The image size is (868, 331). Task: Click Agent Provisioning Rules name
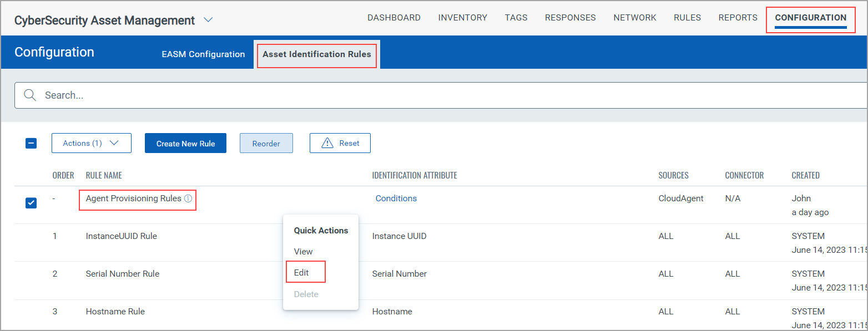coord(134,198)
